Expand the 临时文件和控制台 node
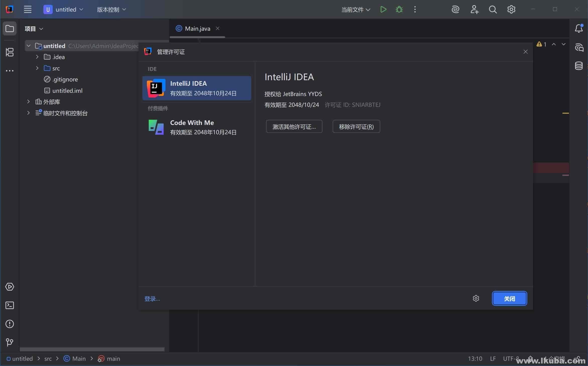The height and width of the screenshot is (366, 588). click(28, 113)
